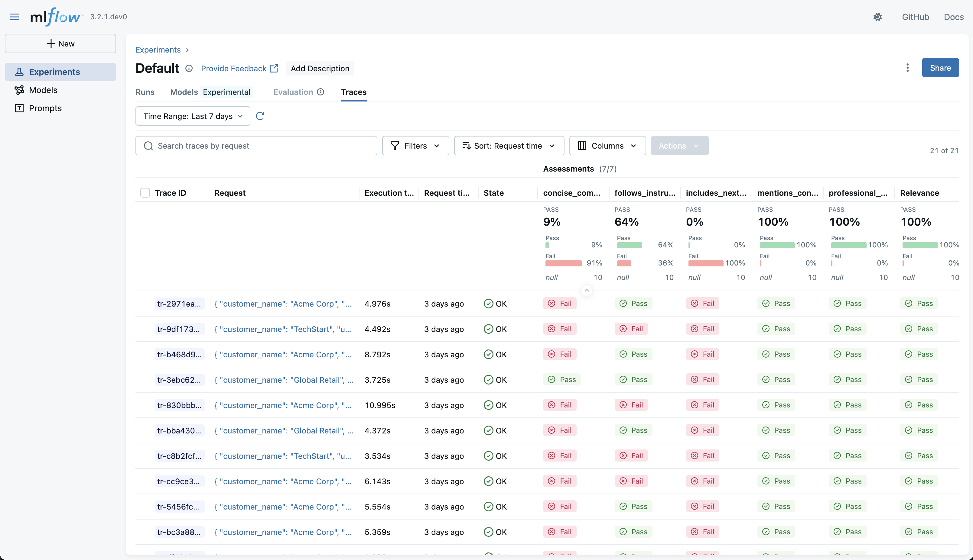
Task: Toggle the dark/light theme icon
Action: (877, 17)
